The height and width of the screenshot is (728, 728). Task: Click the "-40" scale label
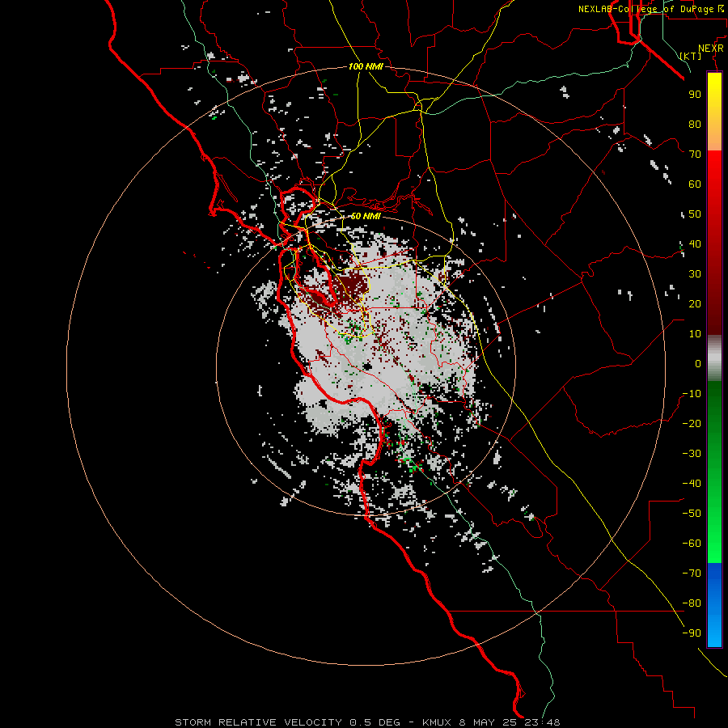[692, 484]
